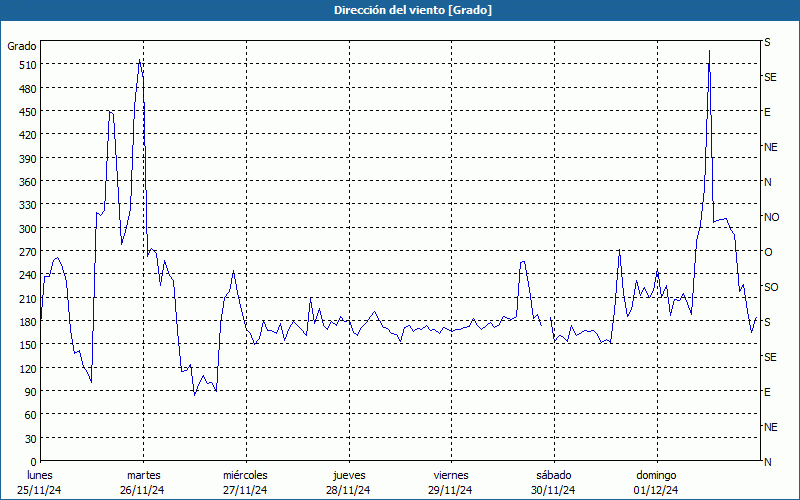The width and height of the screenshot is (800, 500).
Task: Click the 'O' compass label on right axis
Action: pos(768,252)
